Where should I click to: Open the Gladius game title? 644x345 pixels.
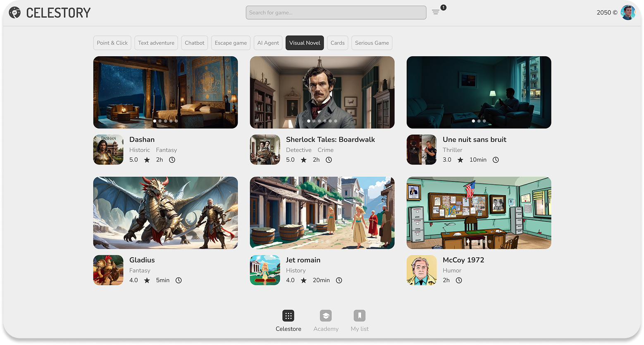click(142, 260)
